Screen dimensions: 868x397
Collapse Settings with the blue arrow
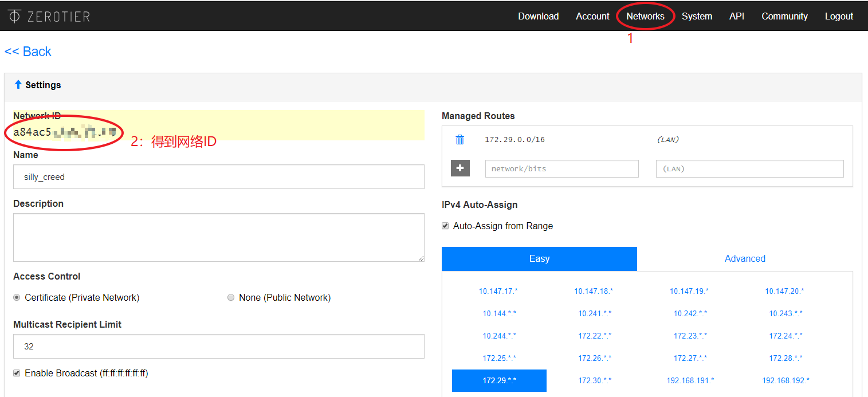tap(18, 85)
